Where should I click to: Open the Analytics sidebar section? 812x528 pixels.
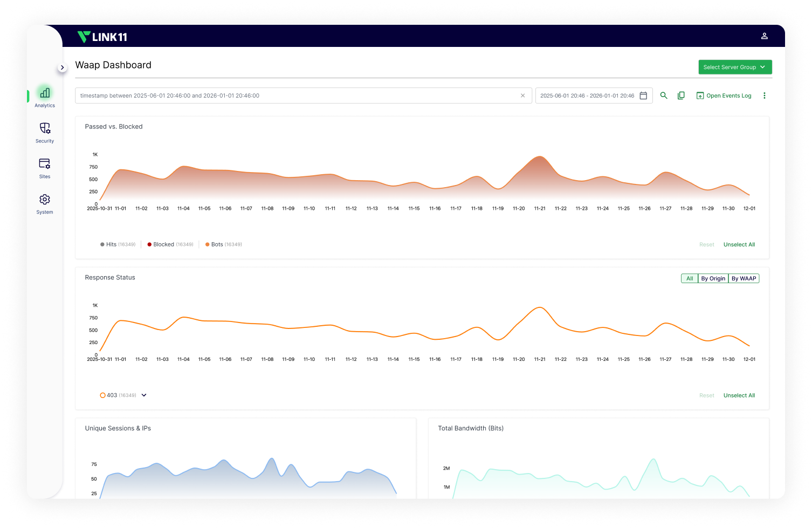click(45, 93)
